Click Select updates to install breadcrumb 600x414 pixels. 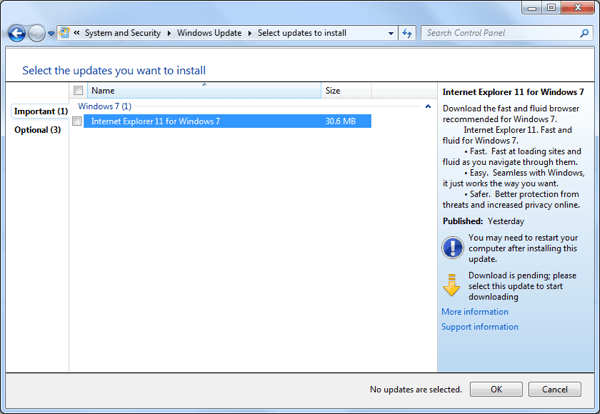click(302, 33)
